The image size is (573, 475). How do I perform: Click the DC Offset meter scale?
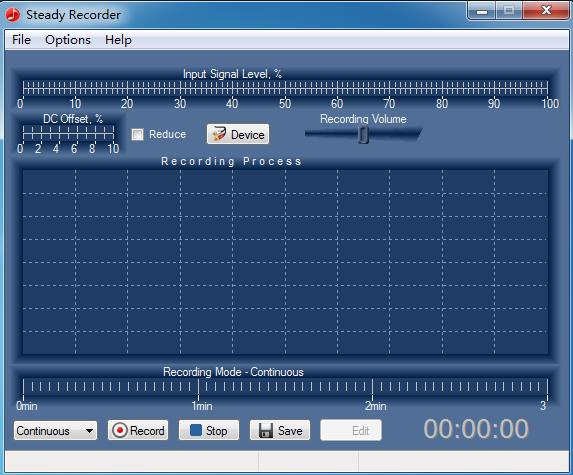[68, 133]
